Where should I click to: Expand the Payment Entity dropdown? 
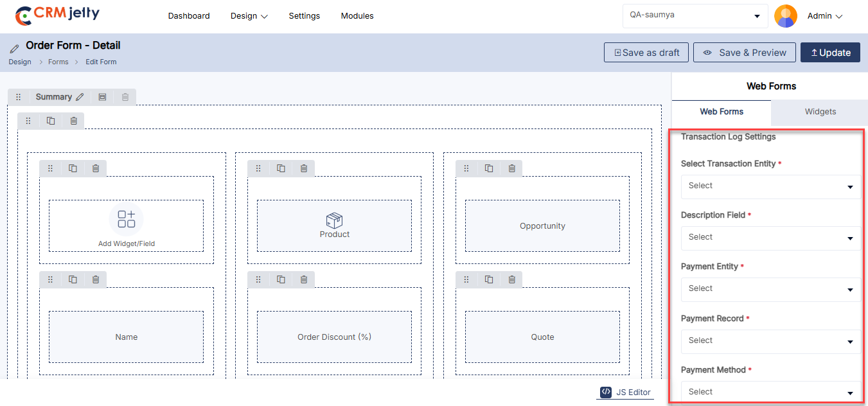pos(770,289)
